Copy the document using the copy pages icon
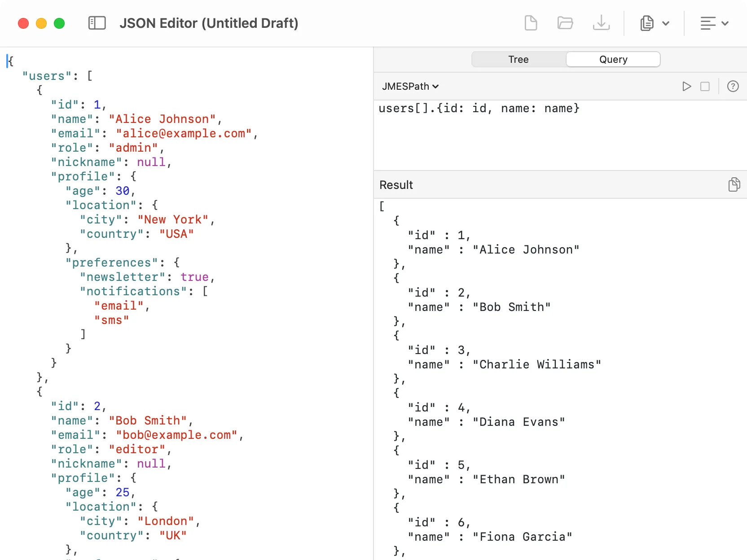747x560 pixels. coord(646,23)
